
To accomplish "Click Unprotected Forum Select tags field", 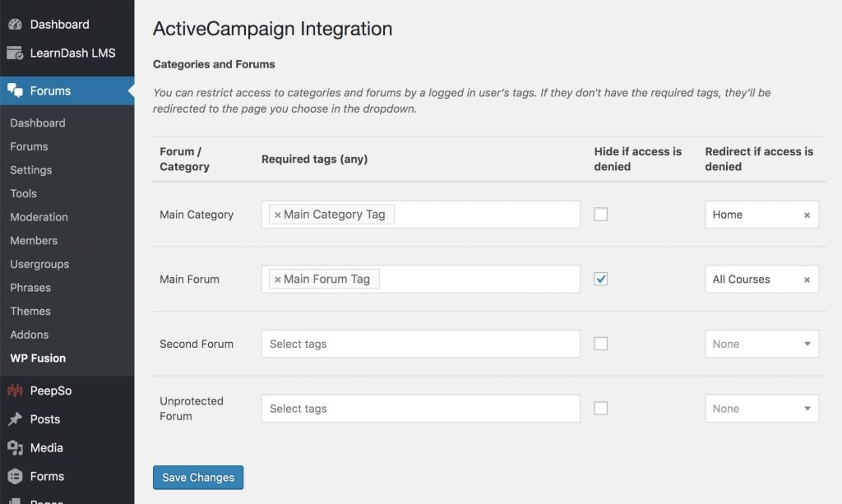I will [x=421, y=409].
